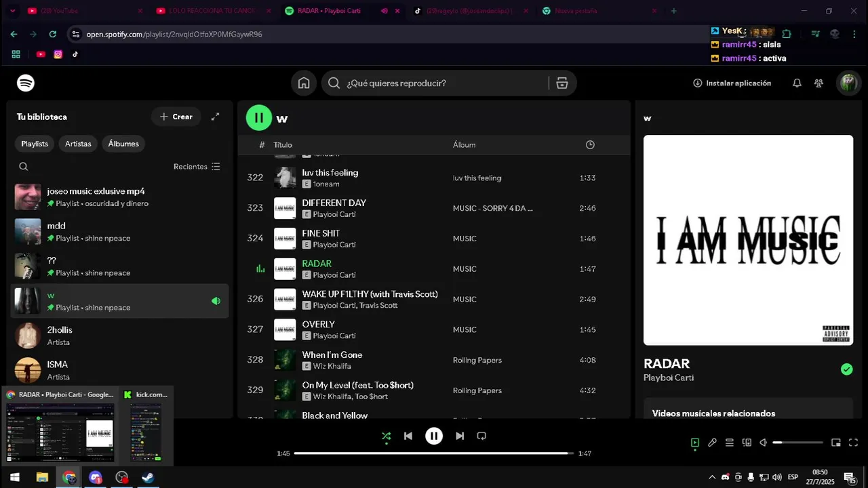Filter library by Álbumes
868x488 pixels.
[123, 144]
